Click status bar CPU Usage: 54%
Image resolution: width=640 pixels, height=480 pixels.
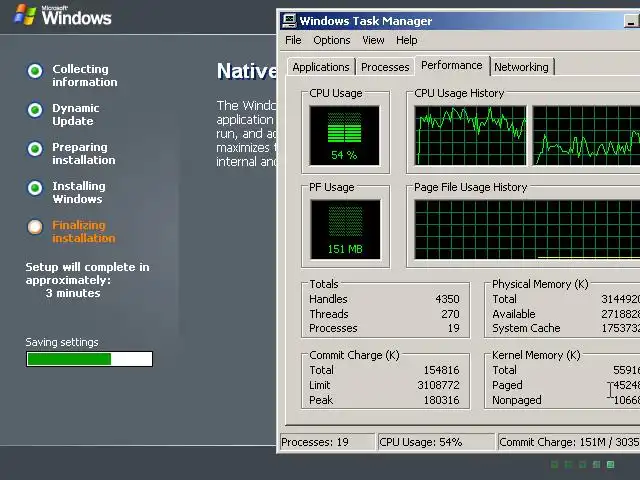click(x=436, y=442)
